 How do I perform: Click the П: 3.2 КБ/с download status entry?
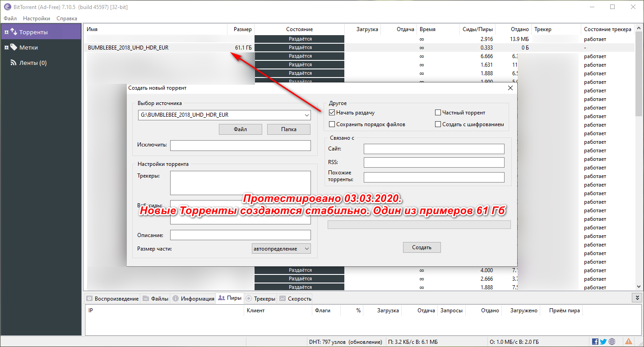click(412, 342)
